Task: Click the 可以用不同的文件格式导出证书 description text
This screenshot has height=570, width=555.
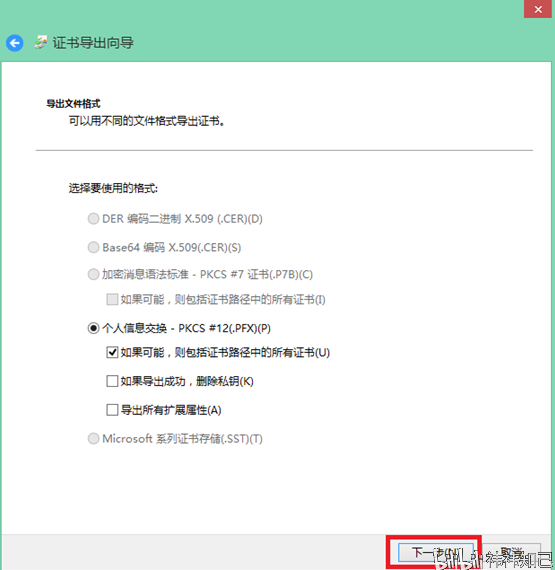Action: (x=147, y=121)
